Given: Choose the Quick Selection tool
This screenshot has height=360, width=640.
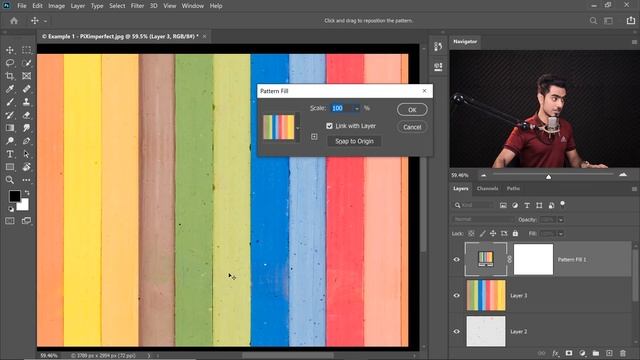Looking at the screenshot, I should pos(27,63).
